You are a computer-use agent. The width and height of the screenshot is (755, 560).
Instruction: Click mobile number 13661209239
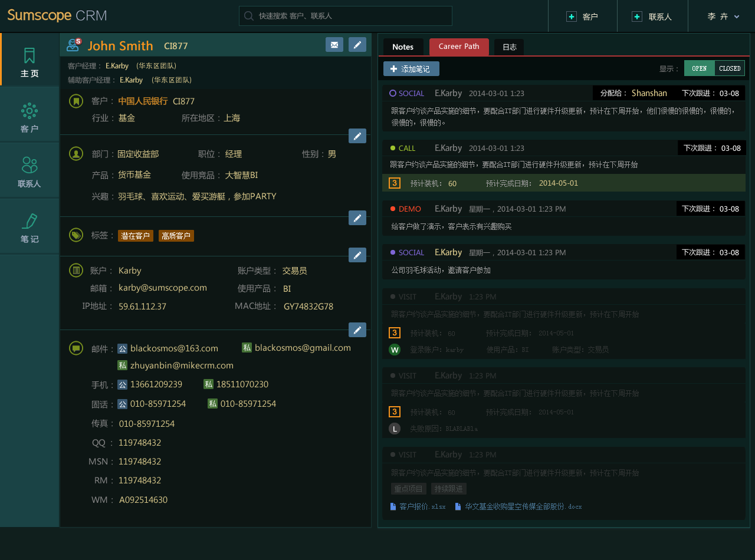click(156, 384)
